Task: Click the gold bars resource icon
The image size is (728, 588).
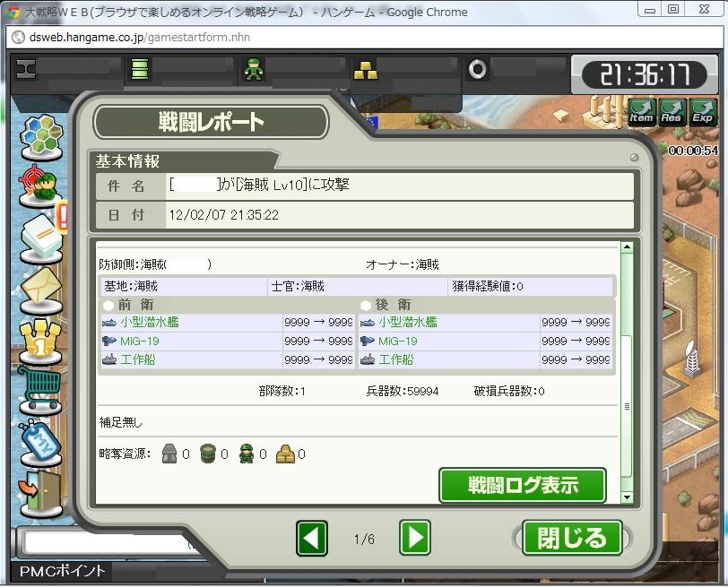Action: (366, 70)
